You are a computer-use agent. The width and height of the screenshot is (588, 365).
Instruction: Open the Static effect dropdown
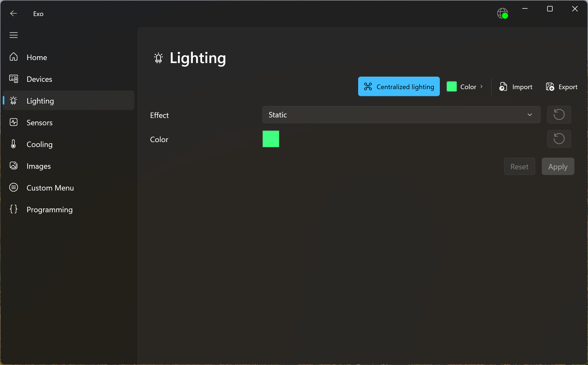click(401, 115)
